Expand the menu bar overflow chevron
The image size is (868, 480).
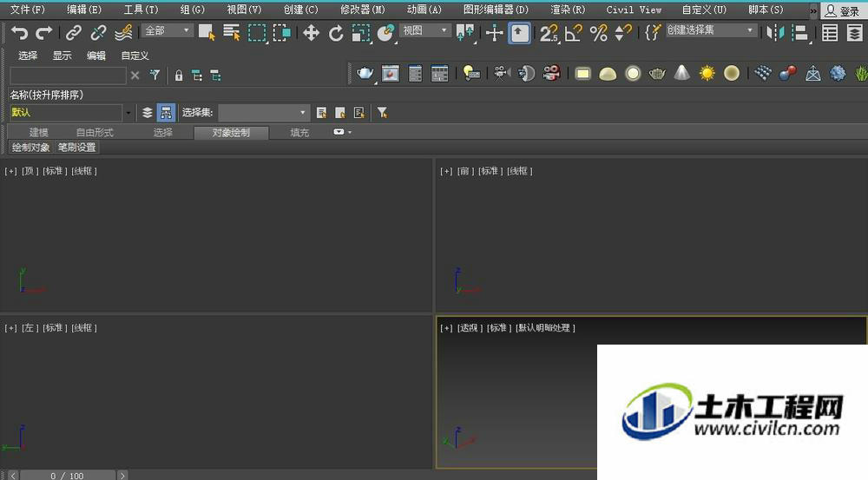(x=812, y=10)
